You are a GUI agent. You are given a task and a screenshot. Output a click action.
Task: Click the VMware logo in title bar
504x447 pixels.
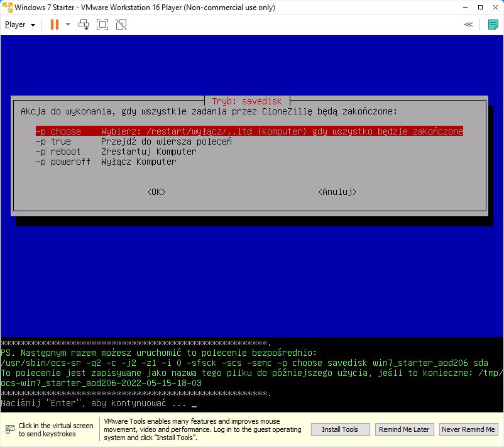tap(7, 8)
